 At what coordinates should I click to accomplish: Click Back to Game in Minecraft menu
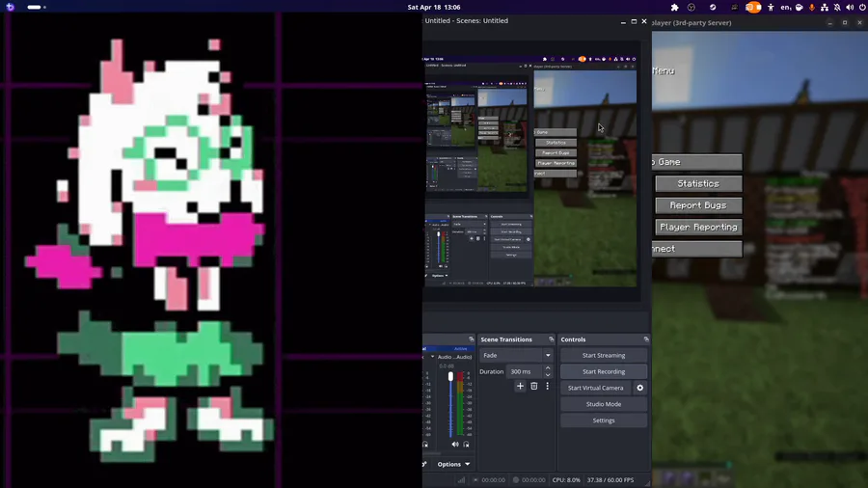point(697,162)
